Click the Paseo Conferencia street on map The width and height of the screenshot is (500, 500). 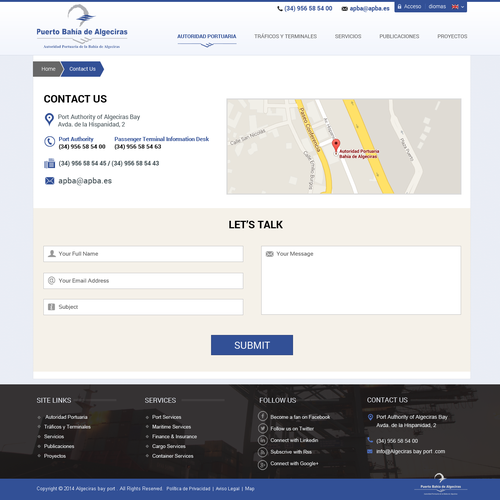click(x=311, y=130)
